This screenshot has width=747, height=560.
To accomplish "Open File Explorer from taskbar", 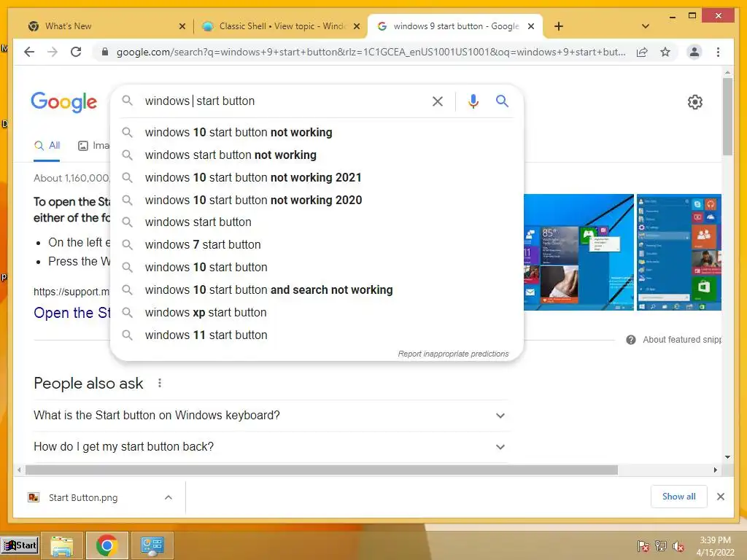I will tap(62, 545).
